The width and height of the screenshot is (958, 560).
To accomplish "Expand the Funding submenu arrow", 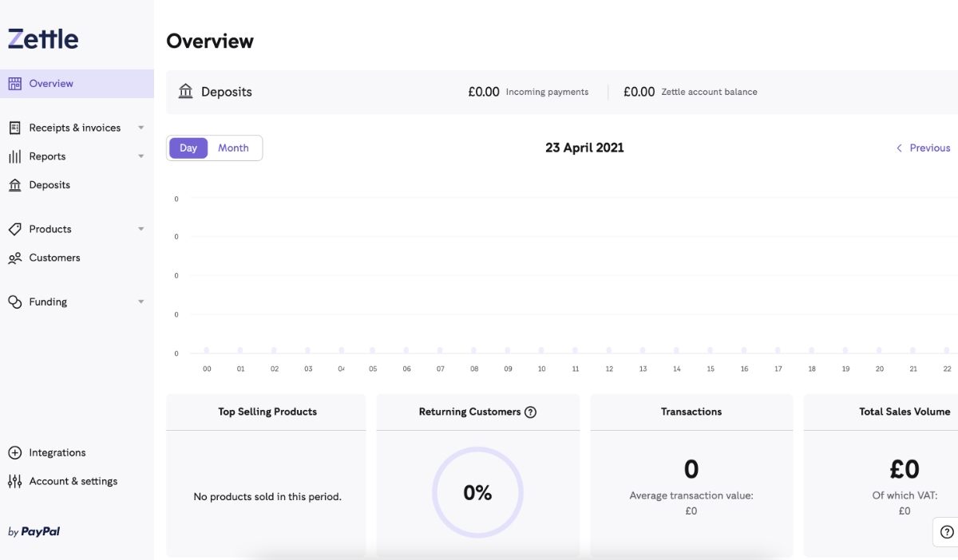I will pyautogui.click(x=141, y=302).
